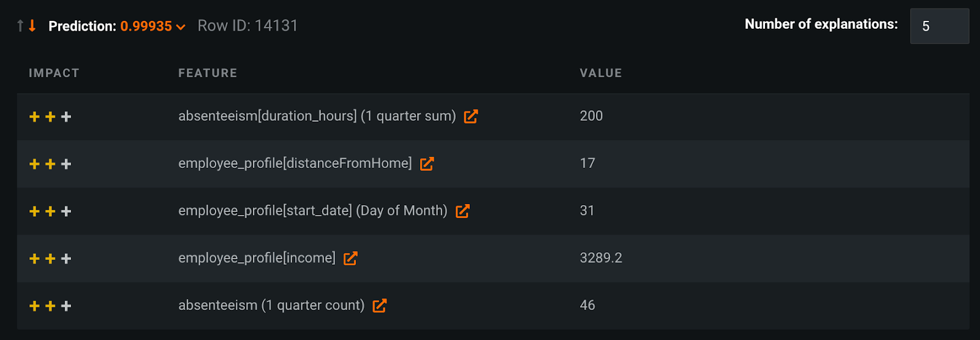Open external link for absenteeism duration_hours feature
The image size is (980, 340).
[470, 116]
